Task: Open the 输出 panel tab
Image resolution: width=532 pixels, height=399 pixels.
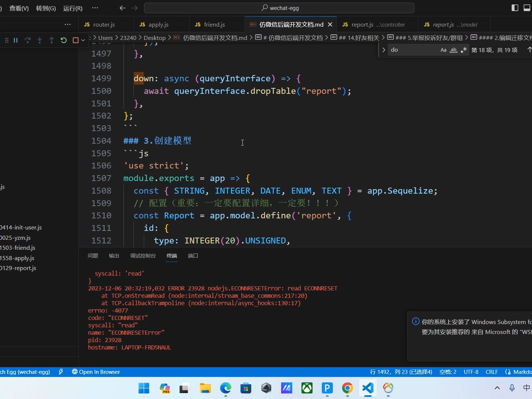Action: pos(114,256)
